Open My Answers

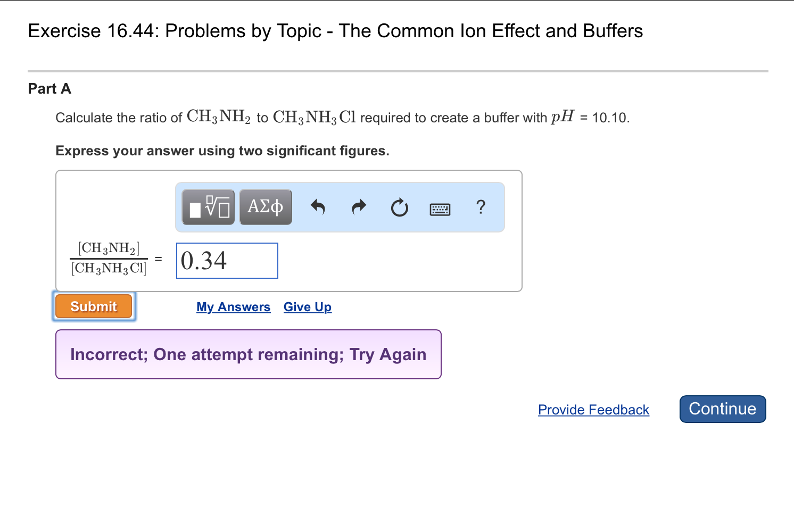(x=233, y=307)
